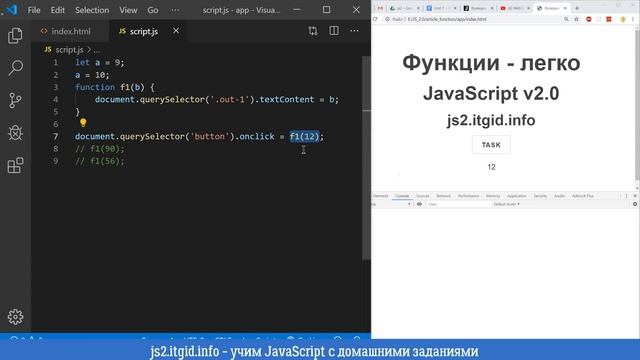Click the breadcrumb ellipsis after script.js
This screenshot has width=640, height=360.
[x=97, y=50]
